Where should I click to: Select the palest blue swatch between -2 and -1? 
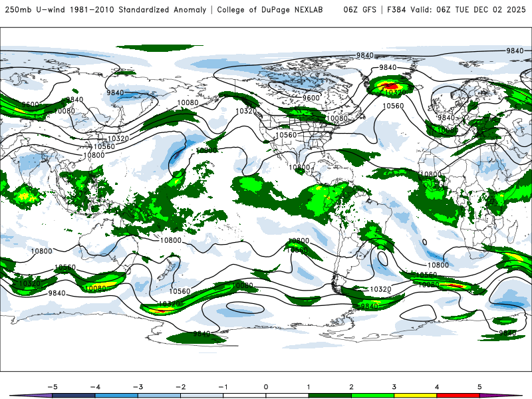click(x=202, y=396)
